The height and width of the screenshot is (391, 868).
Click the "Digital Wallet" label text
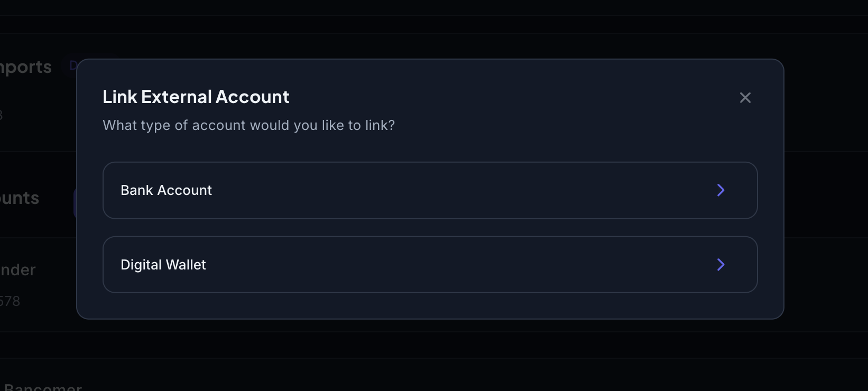pos(163,265)
